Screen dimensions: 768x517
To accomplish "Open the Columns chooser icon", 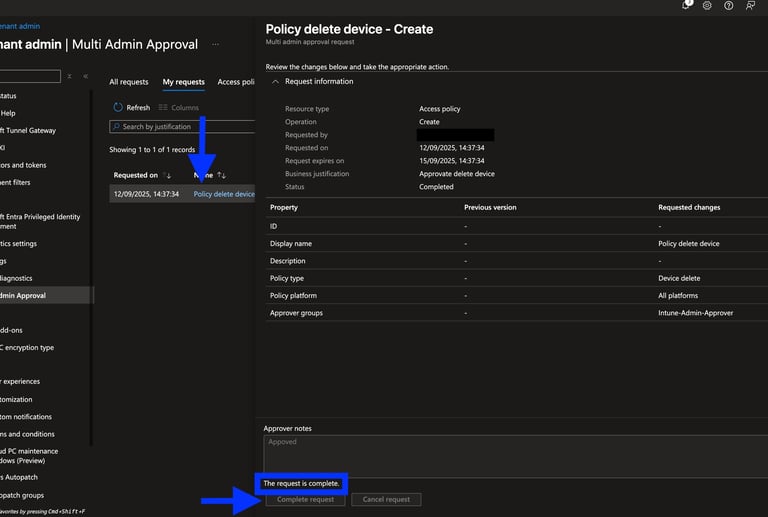I will click(x=163, y=108).
